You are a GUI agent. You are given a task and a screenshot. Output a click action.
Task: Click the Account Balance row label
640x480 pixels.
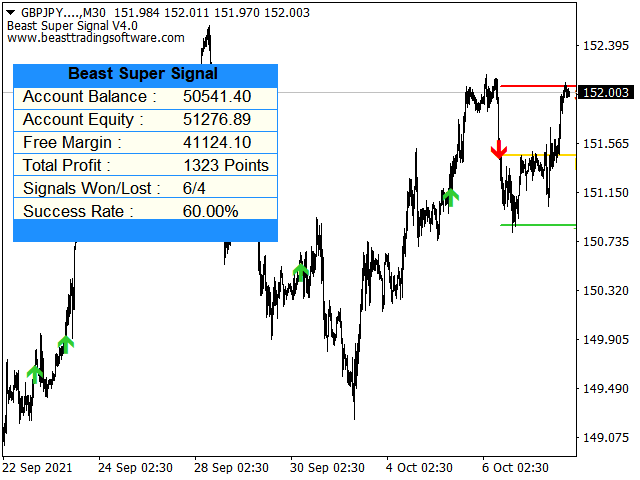(90, 97)
